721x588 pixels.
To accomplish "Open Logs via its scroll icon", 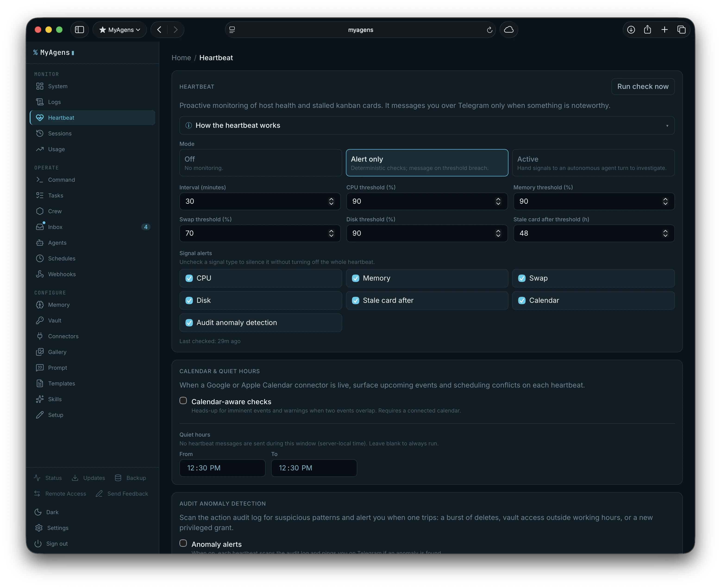I will [x=40, y=102].
